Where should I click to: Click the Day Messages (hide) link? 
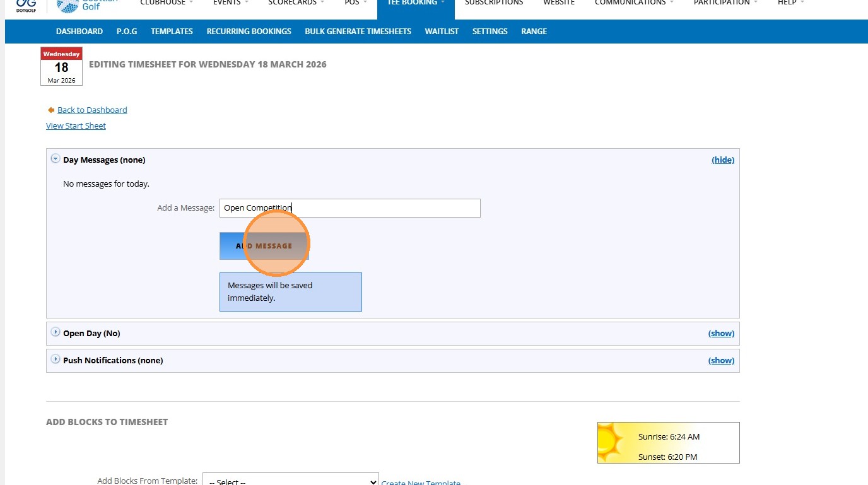pos(723,160)
